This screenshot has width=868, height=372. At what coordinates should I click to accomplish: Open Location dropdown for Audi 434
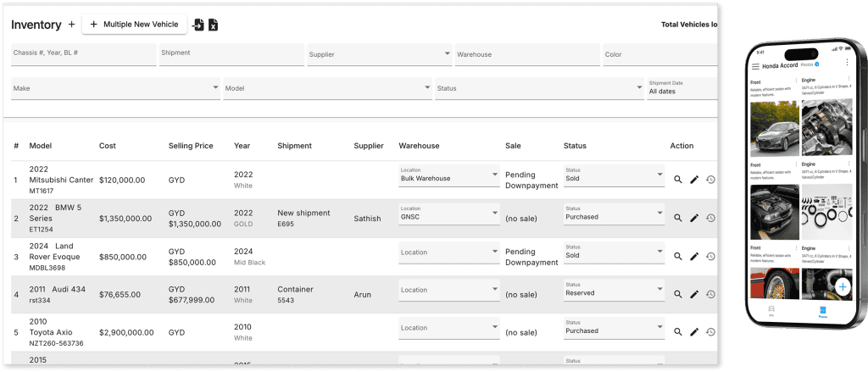(449, 290)
